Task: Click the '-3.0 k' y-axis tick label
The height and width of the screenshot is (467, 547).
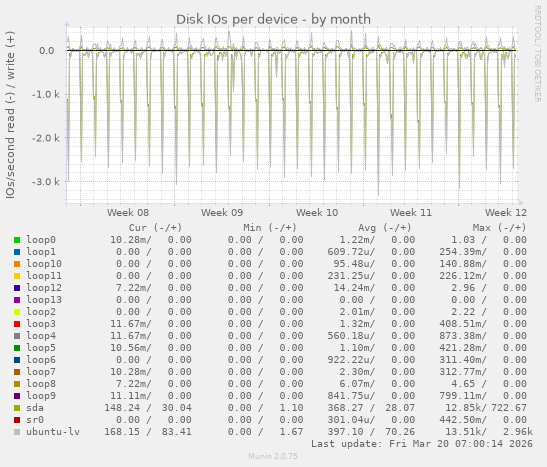Action: (x=45, y=182)
